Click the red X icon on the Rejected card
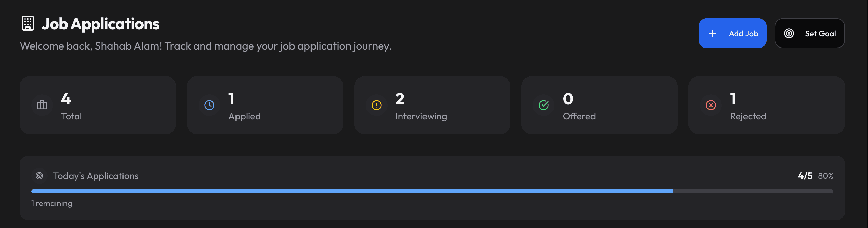Viewport: 868px width, 228px height. 711,105
